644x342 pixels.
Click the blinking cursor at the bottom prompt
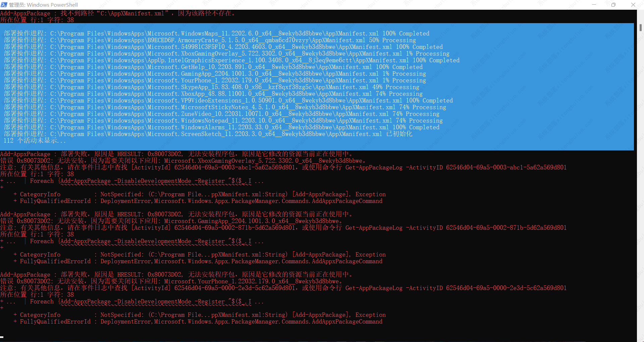click(x=2, y=337)
